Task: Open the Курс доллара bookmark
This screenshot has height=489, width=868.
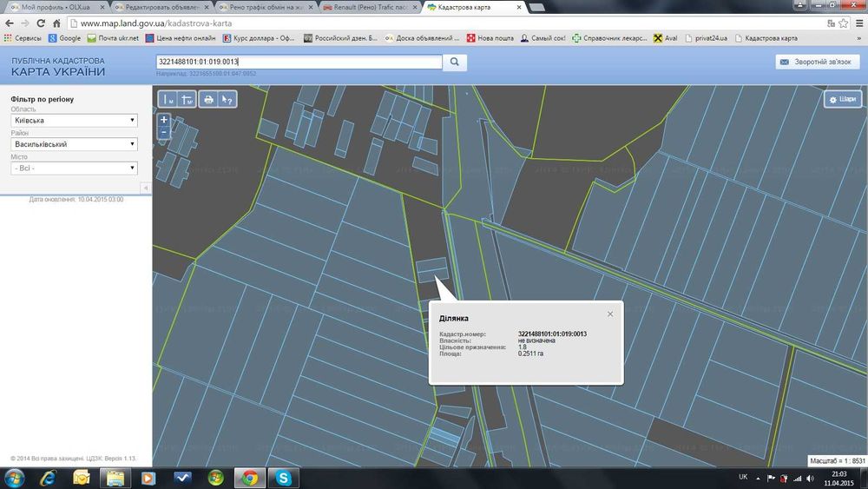Action: [x=259, y=38]
